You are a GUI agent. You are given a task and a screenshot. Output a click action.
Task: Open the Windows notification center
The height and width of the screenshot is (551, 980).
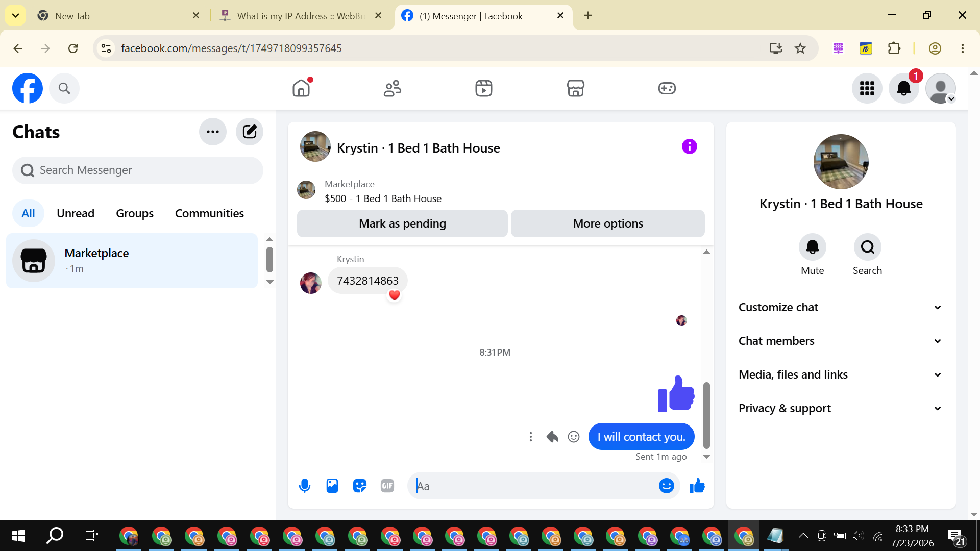[957, 536]
